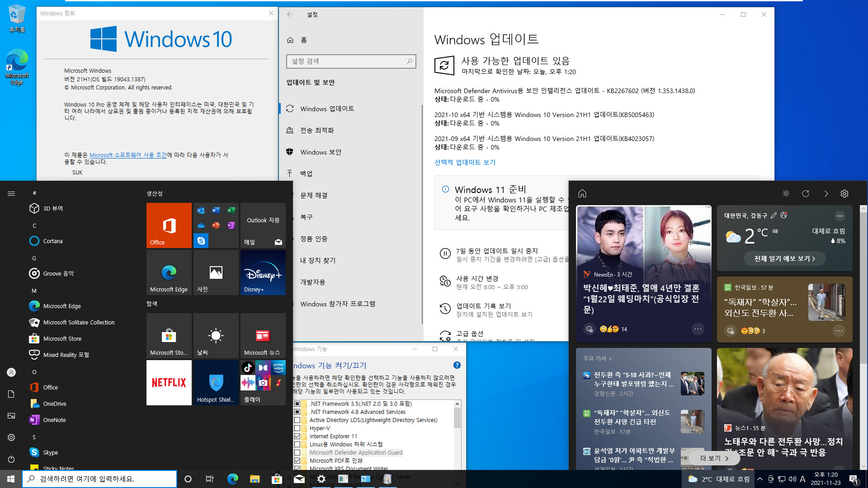The image size is (868, 488).
Task: Expand 주요 기사 section arrow
Action: point(610,358)
